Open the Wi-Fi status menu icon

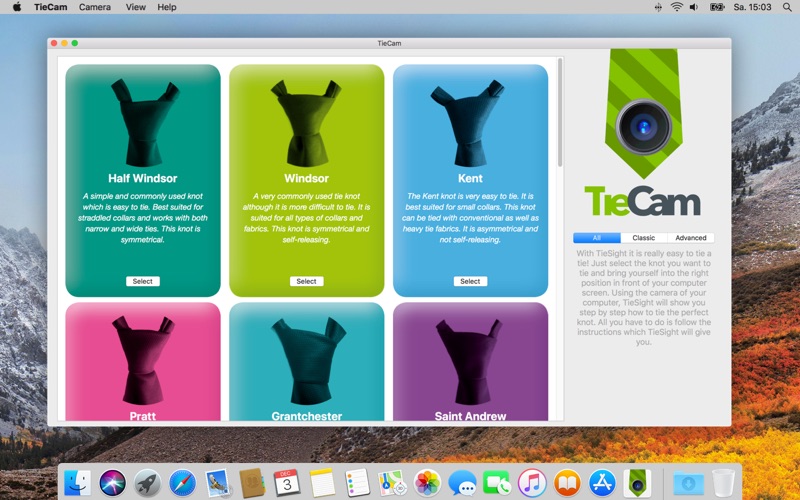pyautogui.click(x=677, y=7)
